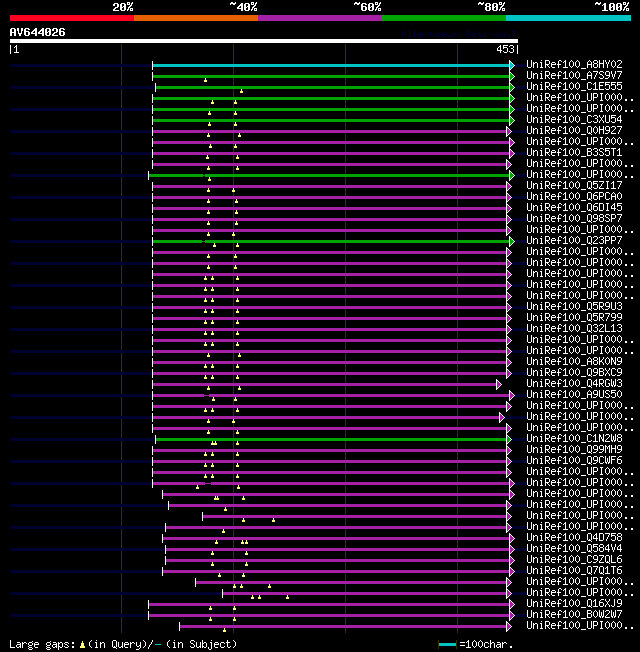640x652 pixels.
Task: Click the green arrowhead ending the UniRef100_C3XU54 row
Action: click(512, 121)
